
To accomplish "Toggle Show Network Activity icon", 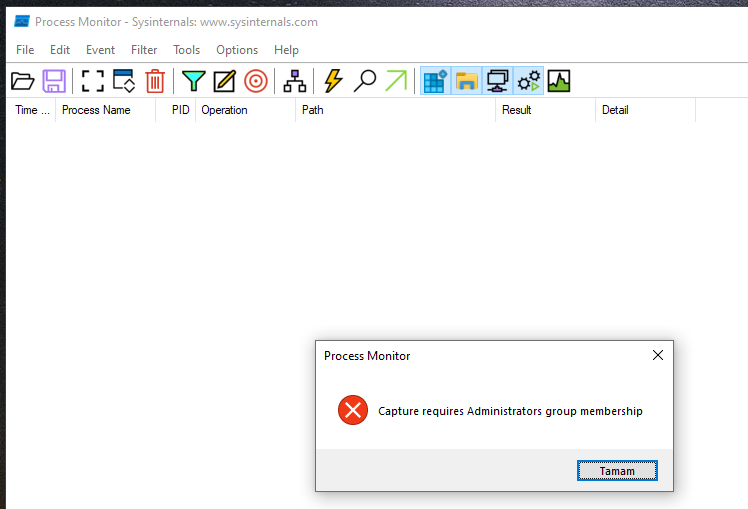I will (498, 81).
